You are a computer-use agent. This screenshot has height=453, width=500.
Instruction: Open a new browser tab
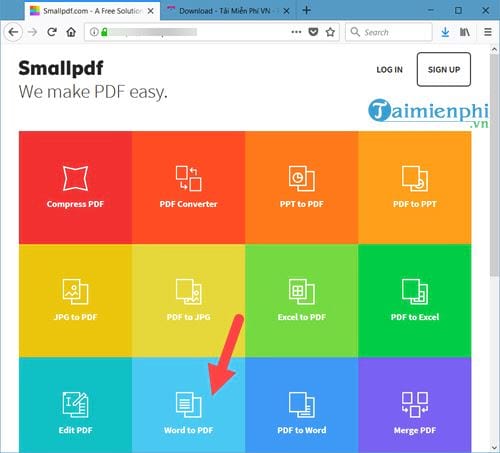(306, 10)
